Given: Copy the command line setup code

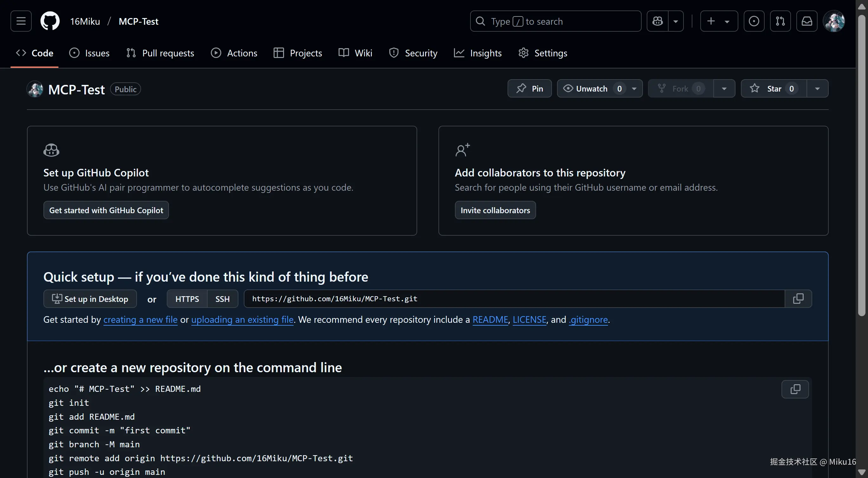Looking at the screenshot, I should [x=795, y=390].
